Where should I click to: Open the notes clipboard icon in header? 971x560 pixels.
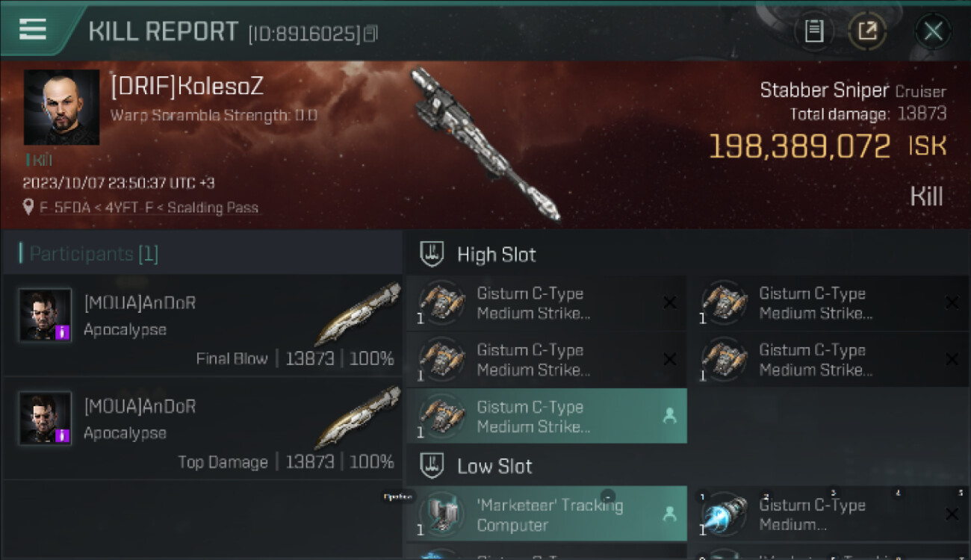click(814, 31)
